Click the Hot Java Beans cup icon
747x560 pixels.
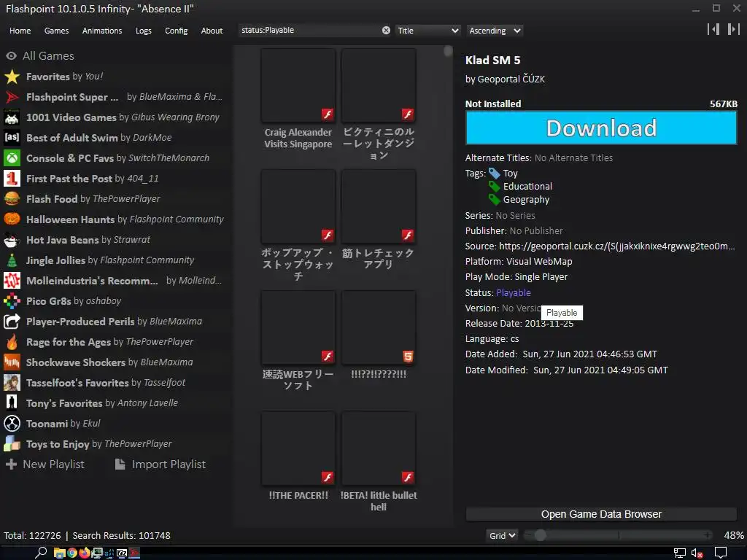pos(12,240)
